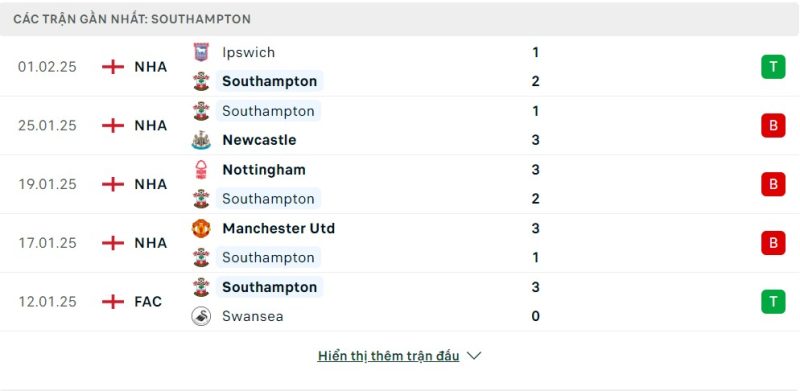This screenshot has height=391, width=800.
Task: Click the green T badge for Ipswich match
Action: tap(773, 67)
